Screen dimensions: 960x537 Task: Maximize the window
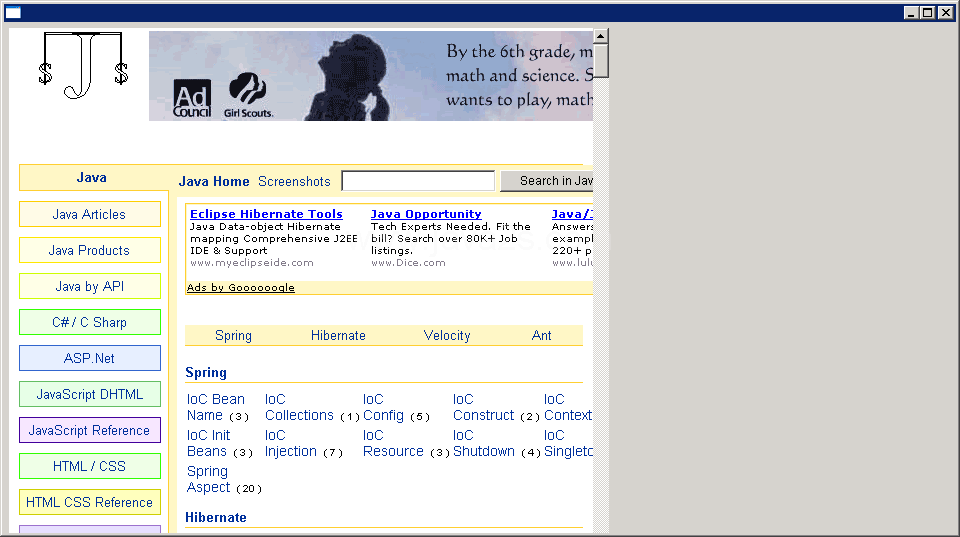point(928,12)
